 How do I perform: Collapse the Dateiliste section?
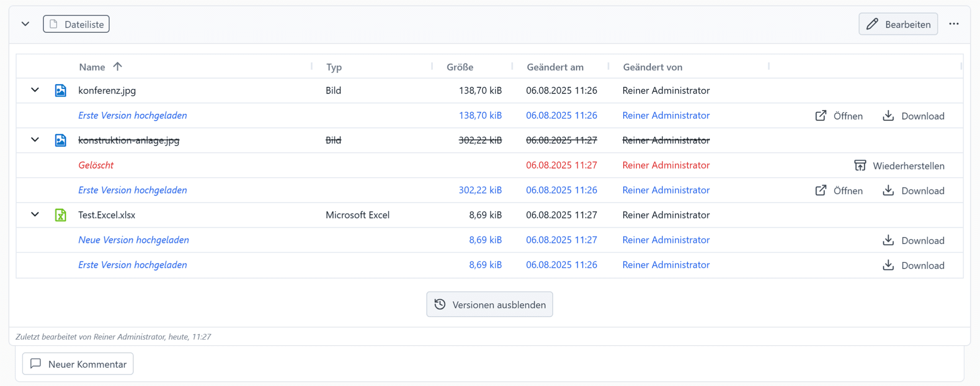pyautogui.click(x=26, y=24)
